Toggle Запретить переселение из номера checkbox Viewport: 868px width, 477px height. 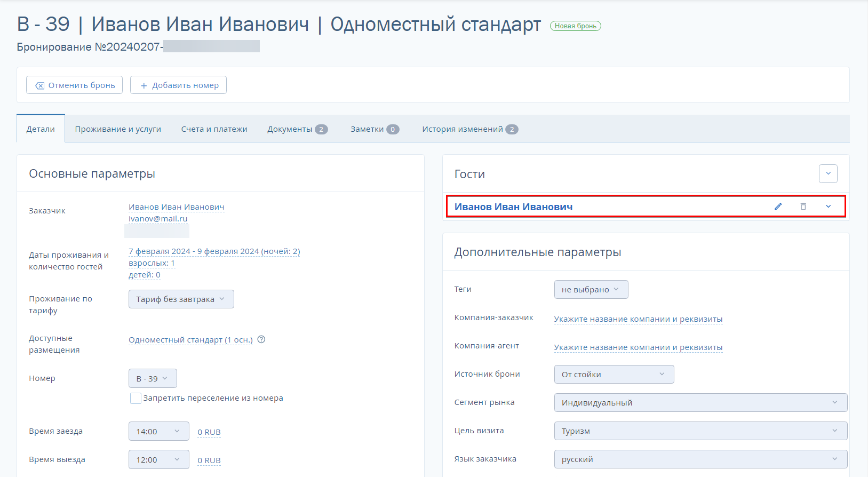tap(136, 398)
